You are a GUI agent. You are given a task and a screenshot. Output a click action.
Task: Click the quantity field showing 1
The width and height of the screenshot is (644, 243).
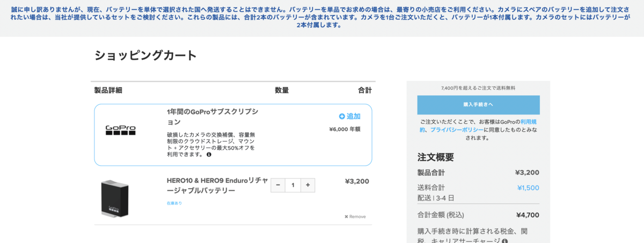click(x=293, y=185)
